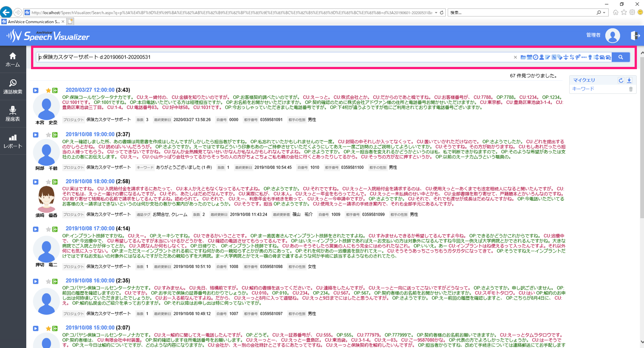Select the operator headset filter icon
This screenshot has height=348, width=644.
(x=542, y=57)
